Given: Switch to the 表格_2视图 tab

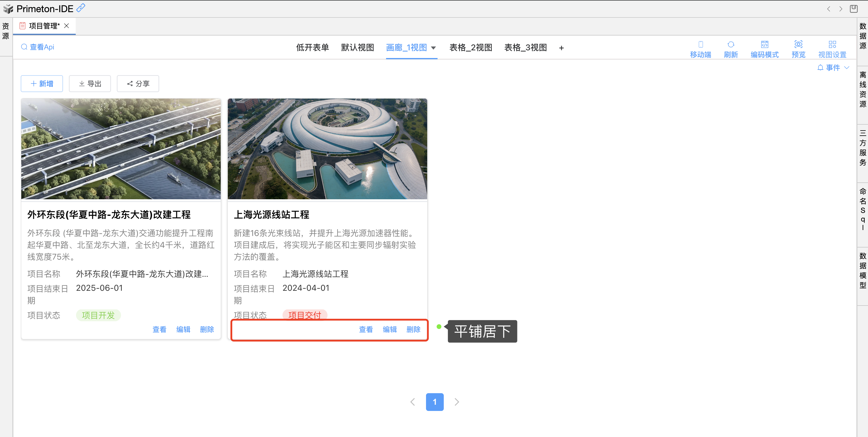Looking at the screenshot, I should (x=471, y=48).
